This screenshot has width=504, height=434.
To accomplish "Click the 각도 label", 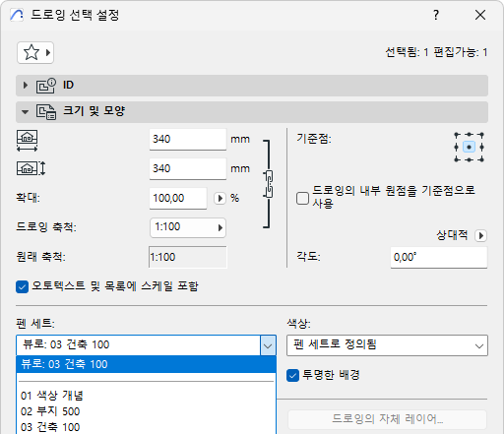I will click(308, 256).
